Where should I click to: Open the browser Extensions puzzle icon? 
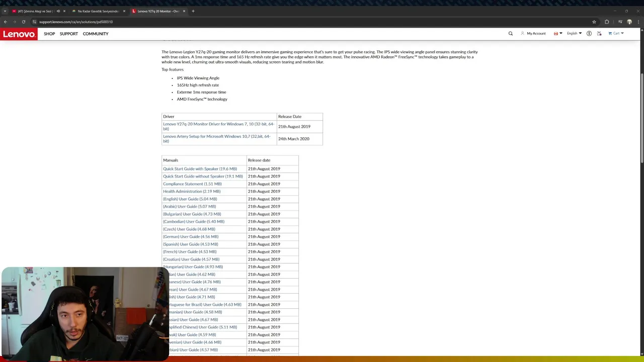click(x=607, y=22)
